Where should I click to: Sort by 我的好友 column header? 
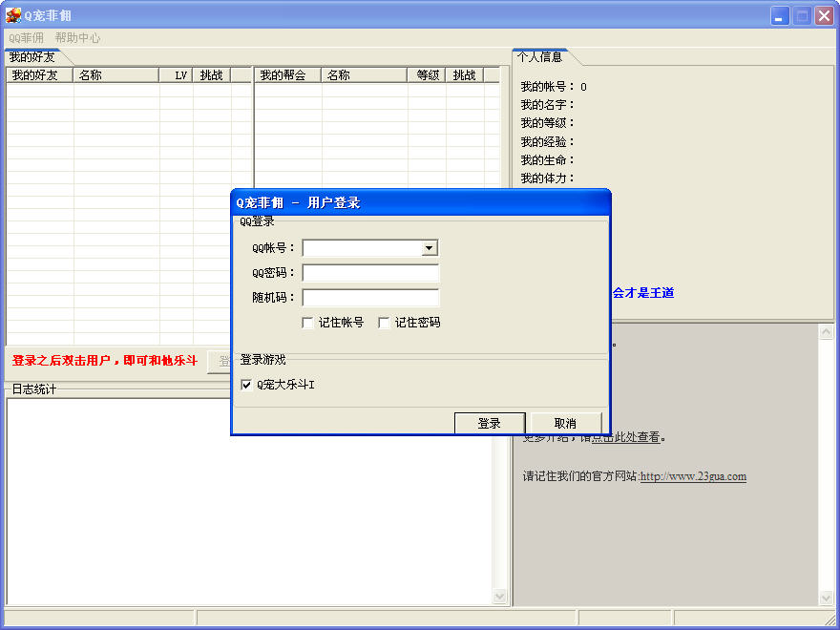40,75
